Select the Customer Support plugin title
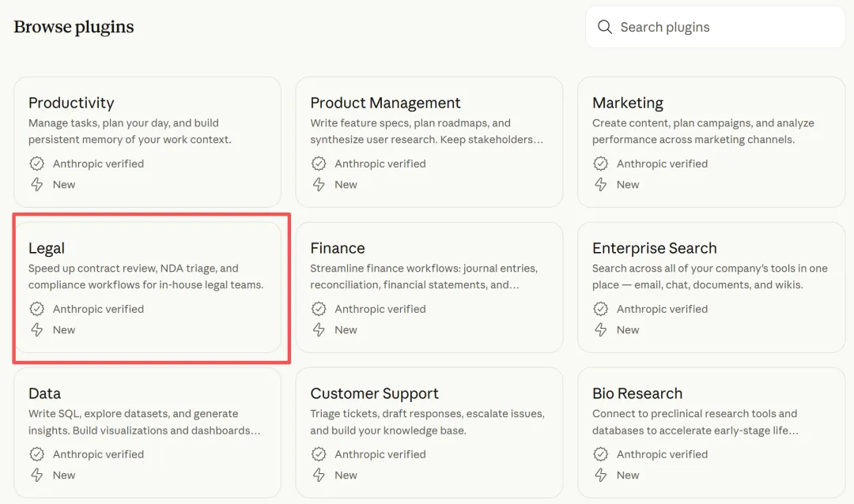Image resolution: width=854 pixels, height=504 pixels. (374, 393)
